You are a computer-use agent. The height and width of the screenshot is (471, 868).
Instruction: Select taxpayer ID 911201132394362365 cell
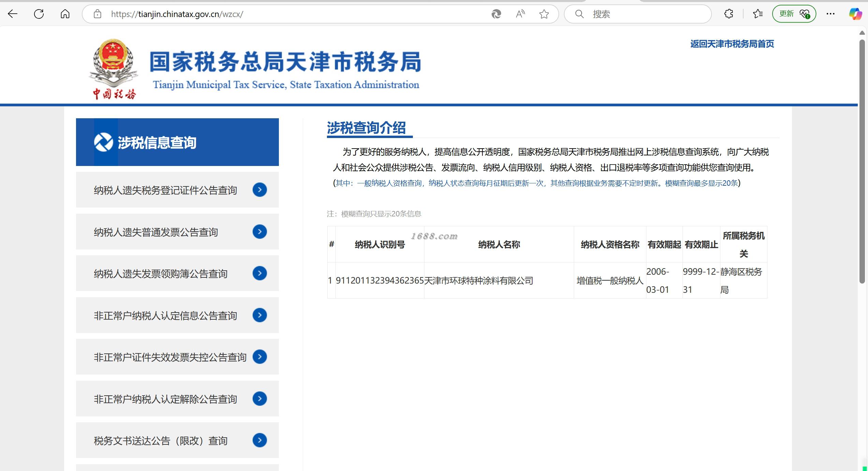(380, 280)
